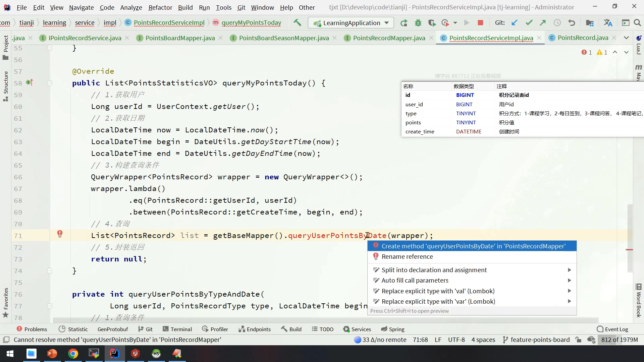Toggle the read-only lock icon in status bar
This screenshot has width=644, height=362.
pyautogui.click(x=578, y=340)
